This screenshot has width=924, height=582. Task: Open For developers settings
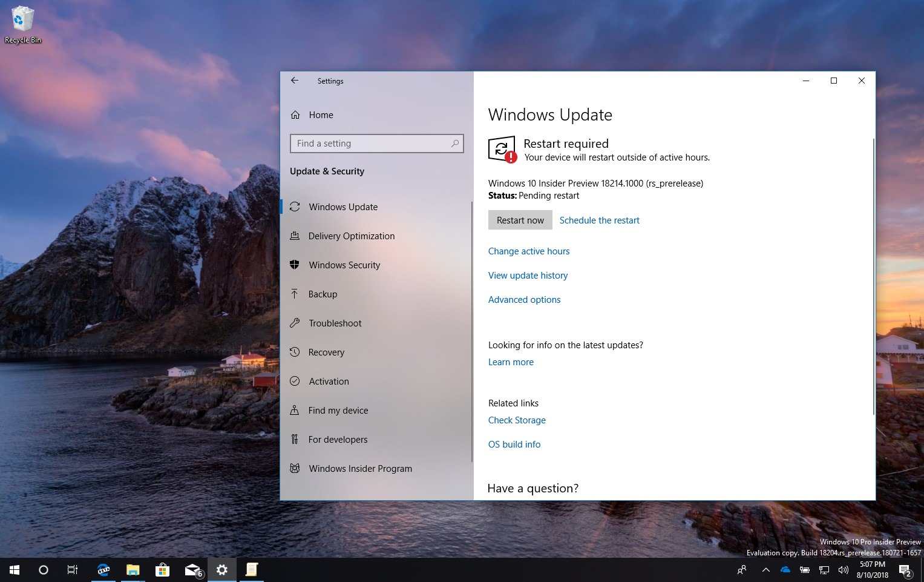tap(338, 439)
